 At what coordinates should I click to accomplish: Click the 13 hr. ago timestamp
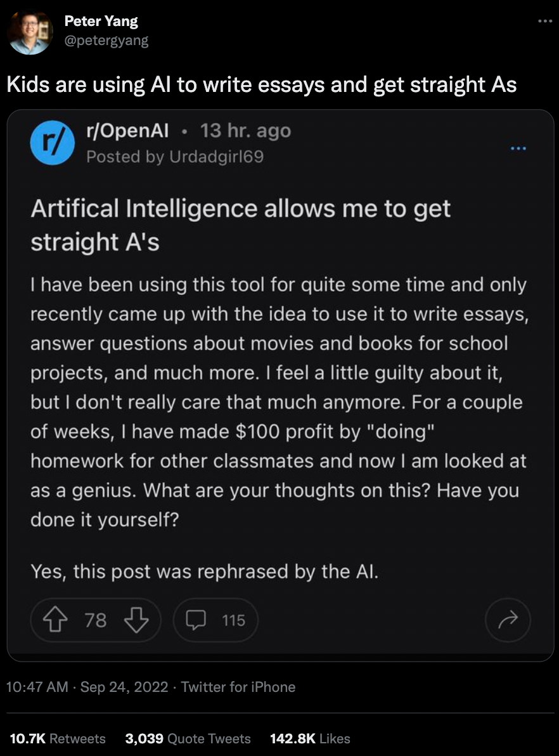point(245,131)
